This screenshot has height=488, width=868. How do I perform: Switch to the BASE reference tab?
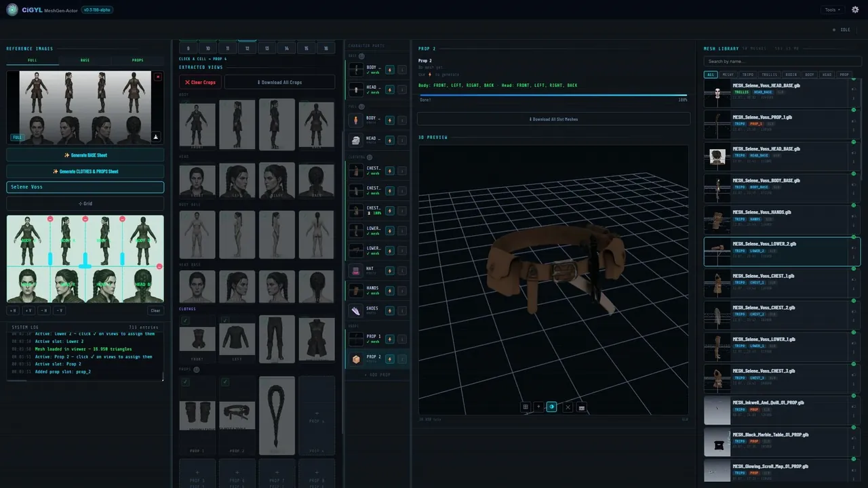[x=85, y=60]
